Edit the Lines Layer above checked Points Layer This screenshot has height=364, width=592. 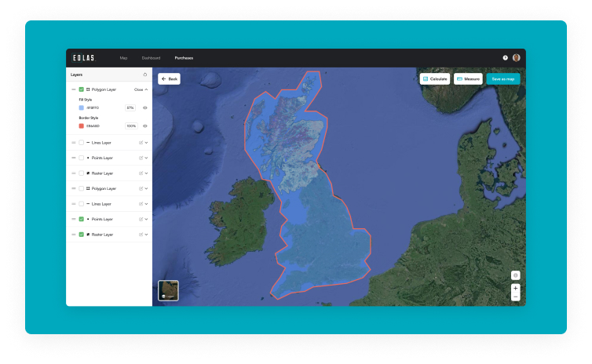[141, 204]
